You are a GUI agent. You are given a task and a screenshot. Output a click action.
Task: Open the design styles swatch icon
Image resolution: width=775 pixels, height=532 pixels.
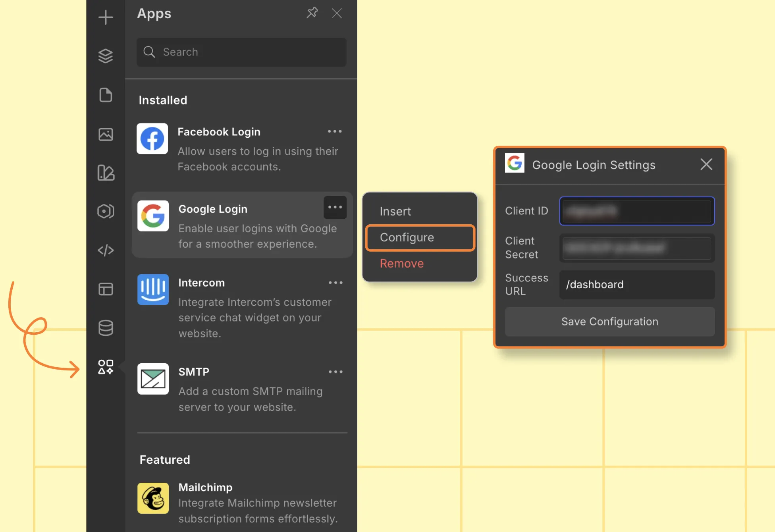[x=105, y=173]
